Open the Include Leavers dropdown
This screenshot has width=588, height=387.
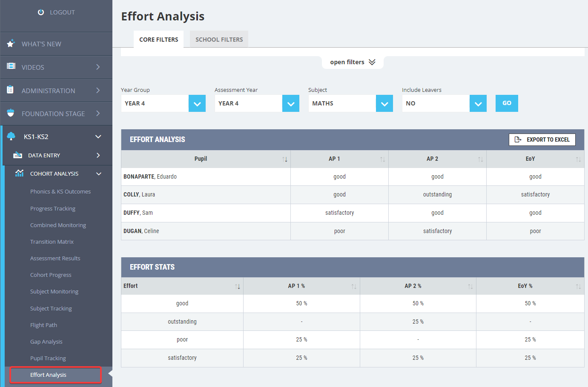tap(478, 103)
